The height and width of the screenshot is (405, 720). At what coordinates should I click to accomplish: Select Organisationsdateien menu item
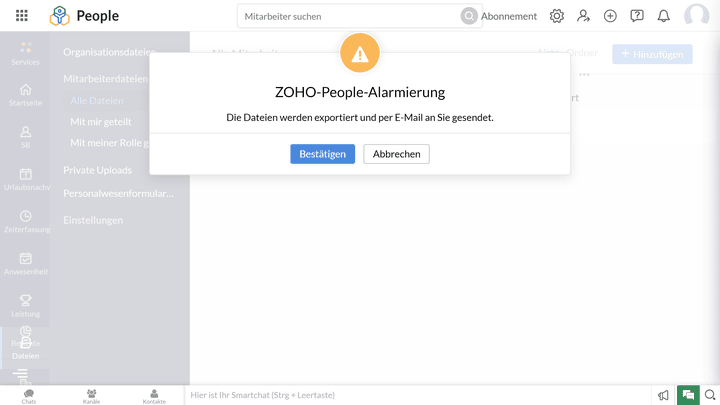[x=109, y=52]
